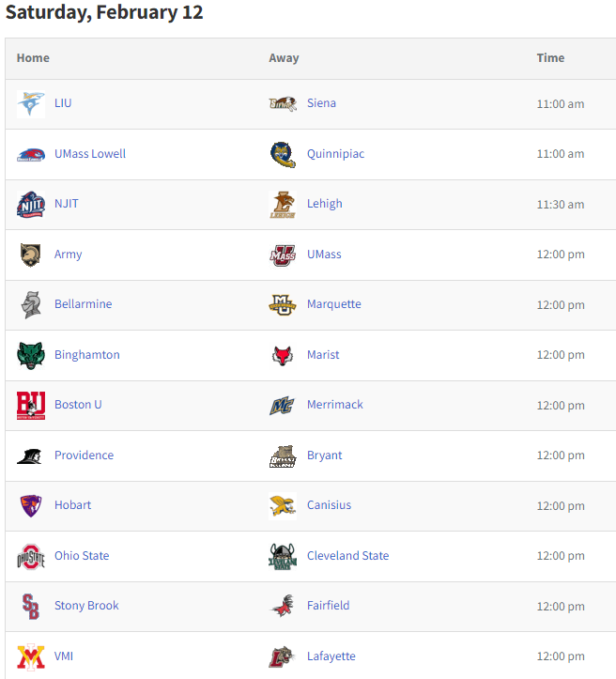Click the Quinnipiac Bobcats logo

point(283,155)
